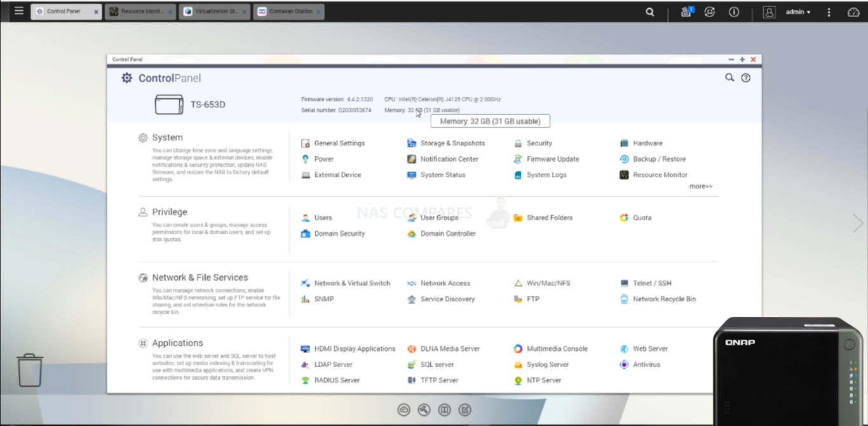
Task: Open Service Discovery
Action: (441, 299)
